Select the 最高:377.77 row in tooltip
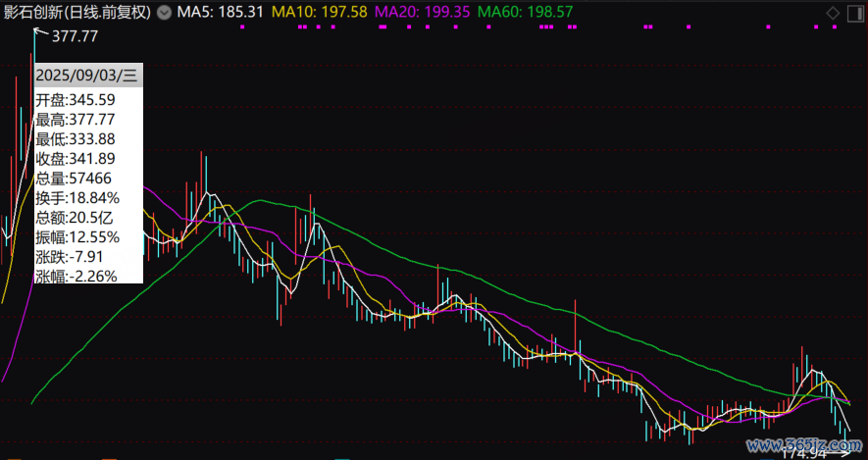Image resolution: width=868 pixels, height=460 pixels. (x=88, y=120)
